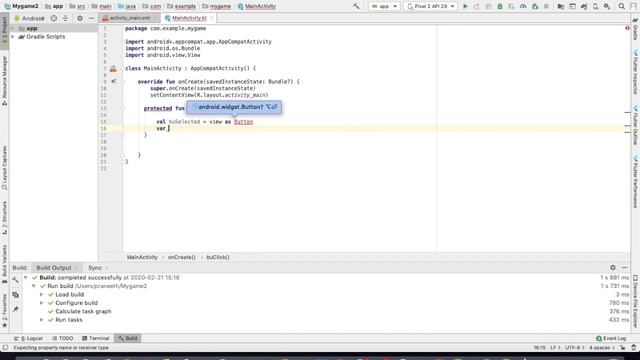The image size is (640, 360).
Task: Click the filter/copy icon in Build sidebar
Action: coord(16,295)
